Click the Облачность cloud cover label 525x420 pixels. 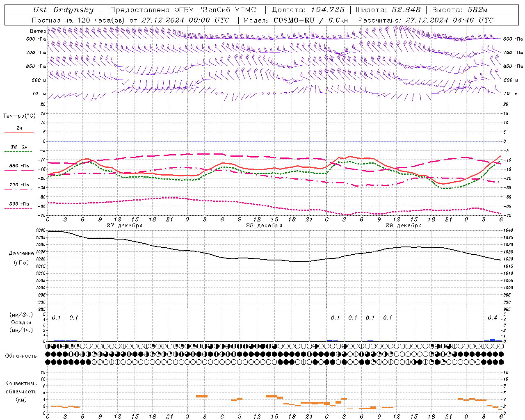click(21, 356)
